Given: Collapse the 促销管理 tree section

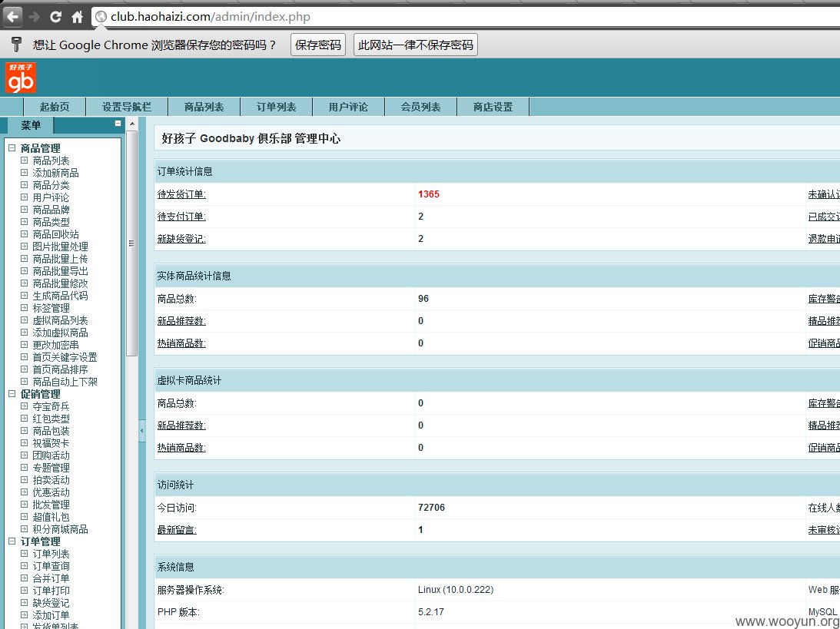Looking at the screenshot, I should (x=12, y=394).
